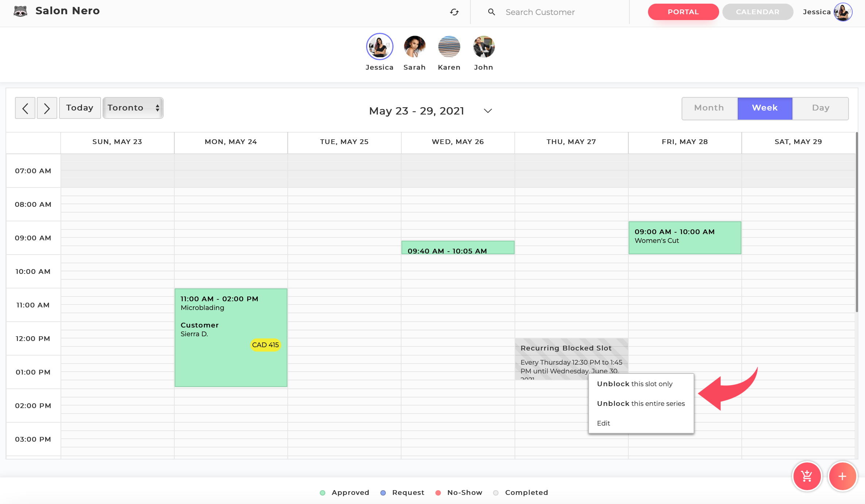Go to previous week arrow
The height and width of the screenshot is (504, 865).
point(25,108)
